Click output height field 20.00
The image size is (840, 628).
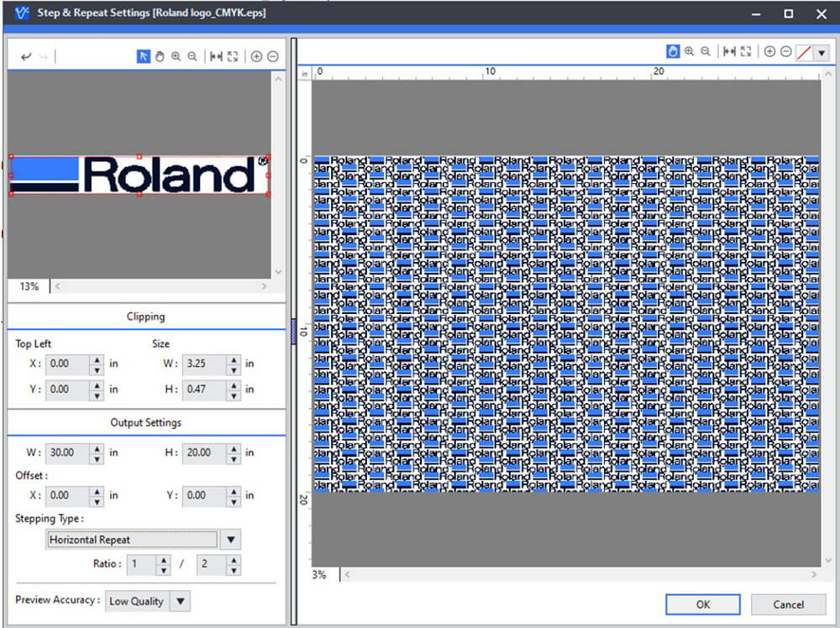[205, 453]
